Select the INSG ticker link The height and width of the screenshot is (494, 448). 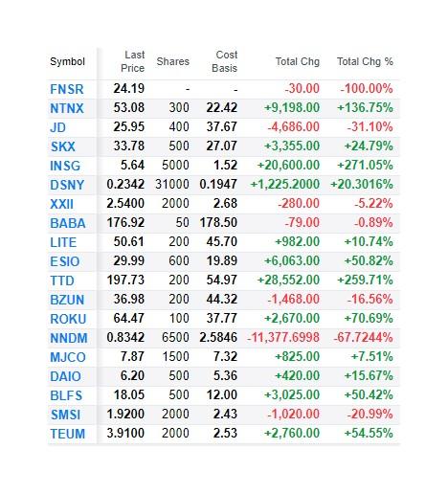(65, 166)
